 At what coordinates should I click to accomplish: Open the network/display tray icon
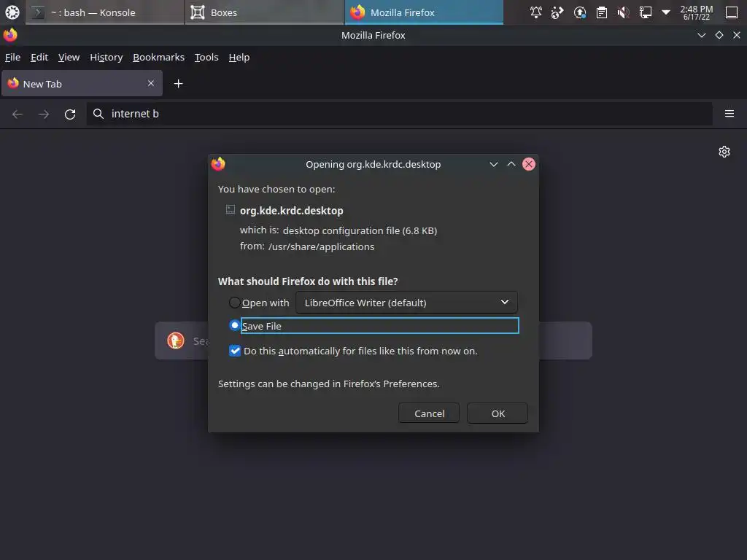(645, 12)
